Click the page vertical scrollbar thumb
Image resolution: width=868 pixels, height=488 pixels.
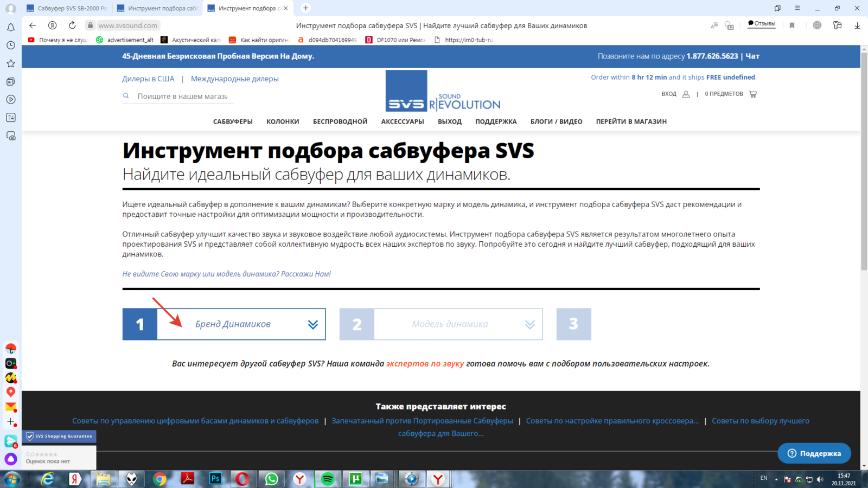click(x=864, y=161)
